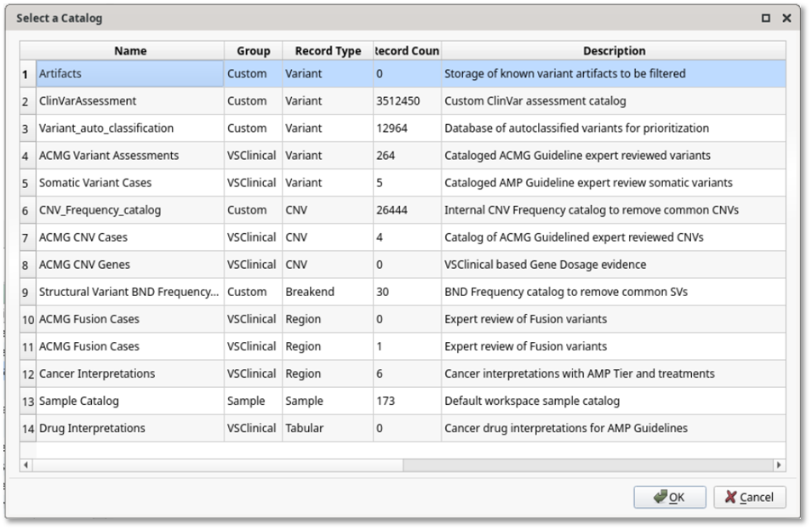Image resolution: width=812 pixels, height=530 pixels.
Task: Maximize the Select a Catalog dialog
Action: click(x=766, y=18)
